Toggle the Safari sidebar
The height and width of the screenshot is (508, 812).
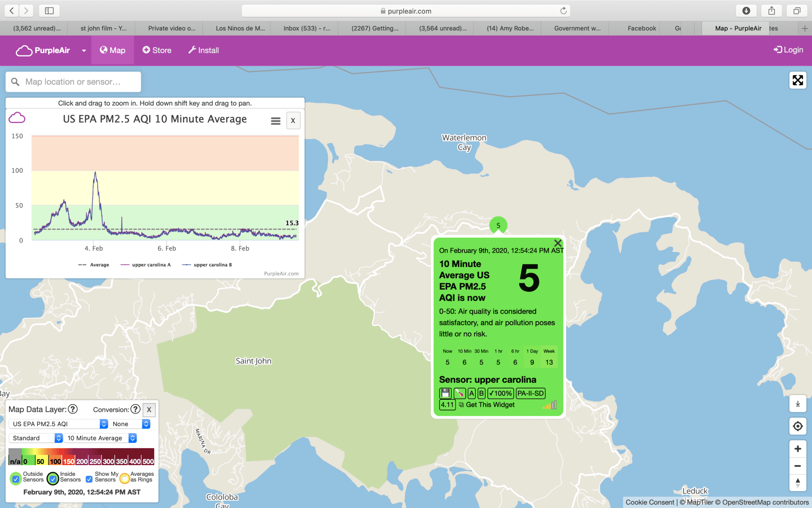pyautogui.click(x=49, y=11)
